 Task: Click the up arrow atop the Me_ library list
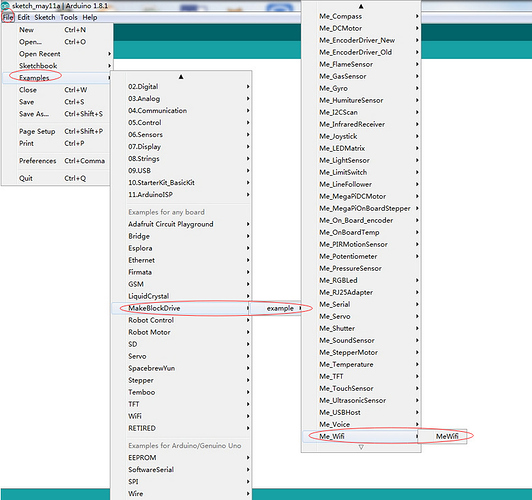point(361,6)
